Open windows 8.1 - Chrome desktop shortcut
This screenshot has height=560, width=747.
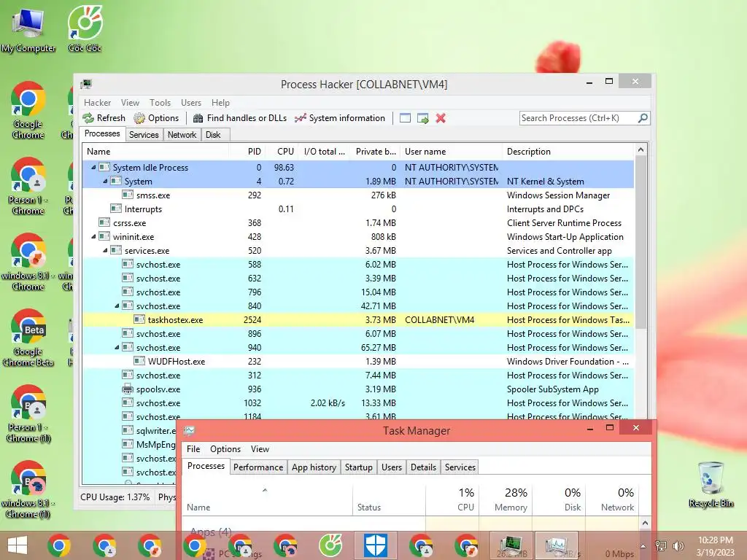pos(28,262)
